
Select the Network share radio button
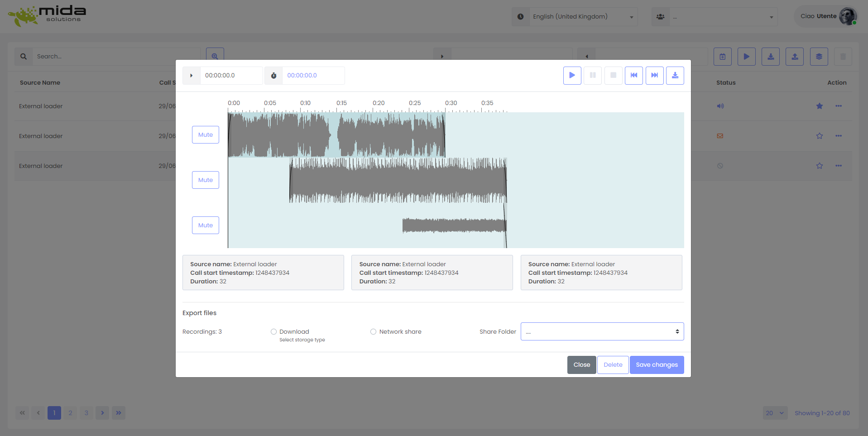point(373,331)
